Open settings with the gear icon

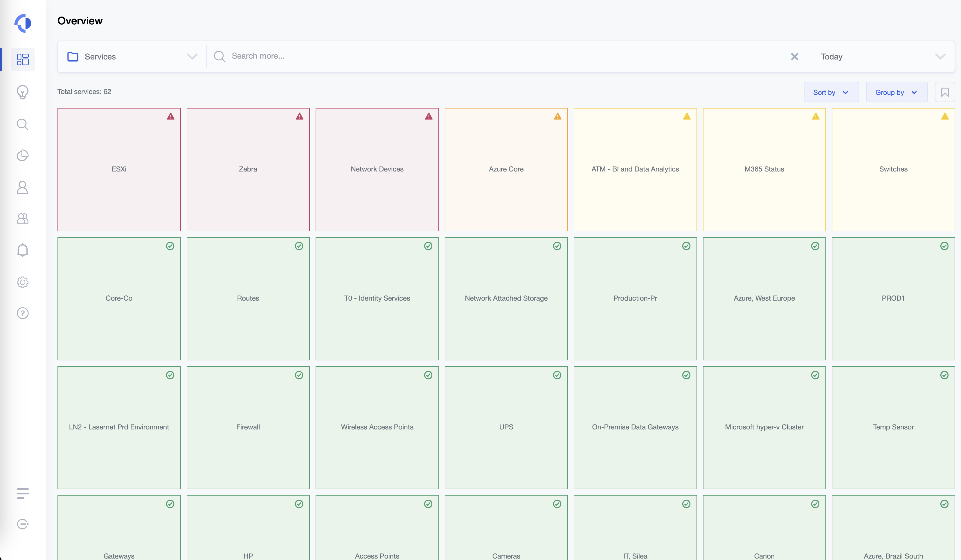(x=23, y=282)
